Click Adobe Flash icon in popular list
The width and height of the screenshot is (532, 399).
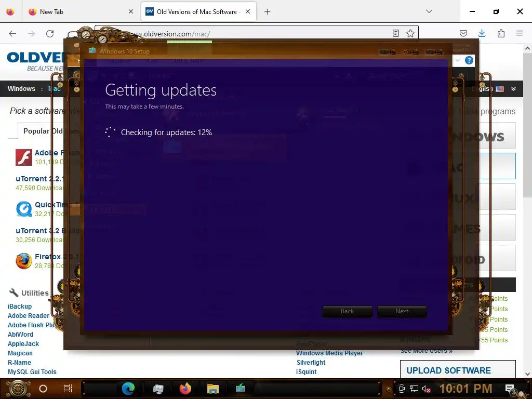(x=24, y=157)
